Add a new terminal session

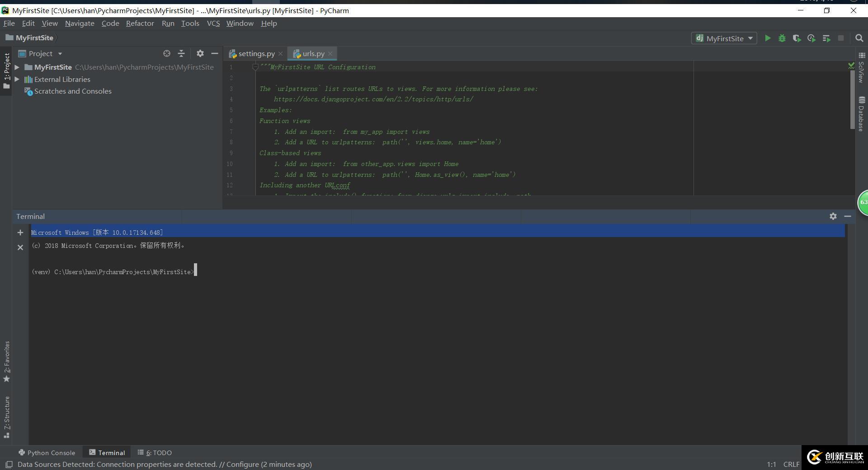(x=20, y=233)
